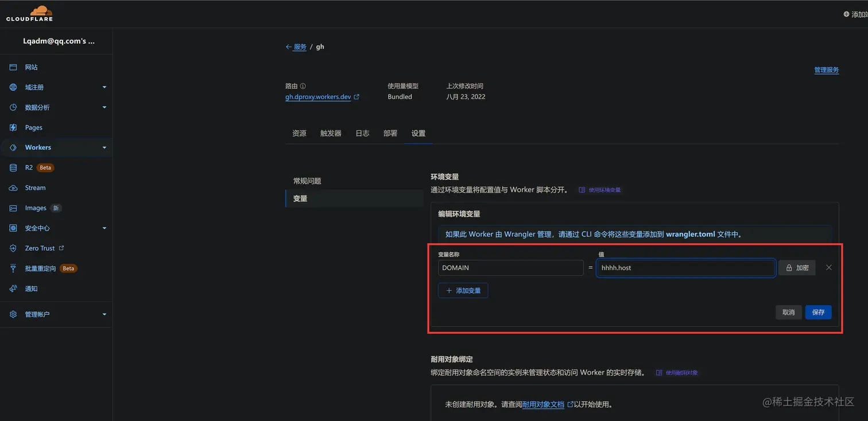Expand the 管理帐户 sidebar menu arrow
The height and width of the screenshot is (421, 868).
104,314
